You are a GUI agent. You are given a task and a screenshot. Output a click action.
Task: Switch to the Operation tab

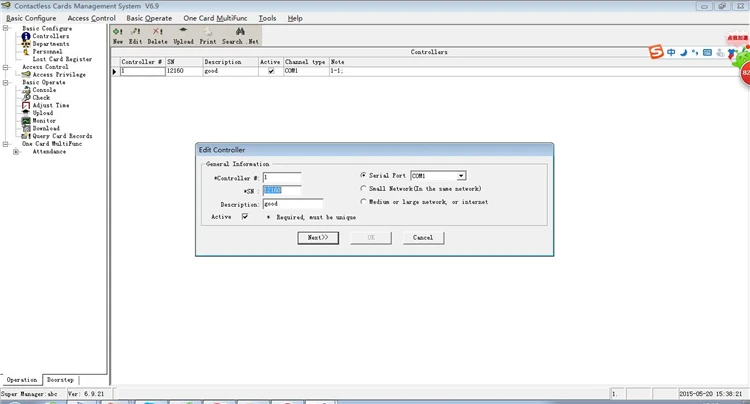coord(22,380)
